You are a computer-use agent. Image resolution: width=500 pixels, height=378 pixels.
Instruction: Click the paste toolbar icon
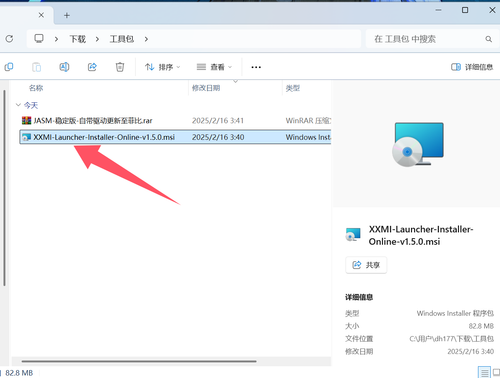pyautogui.click(x=36, y=67)
